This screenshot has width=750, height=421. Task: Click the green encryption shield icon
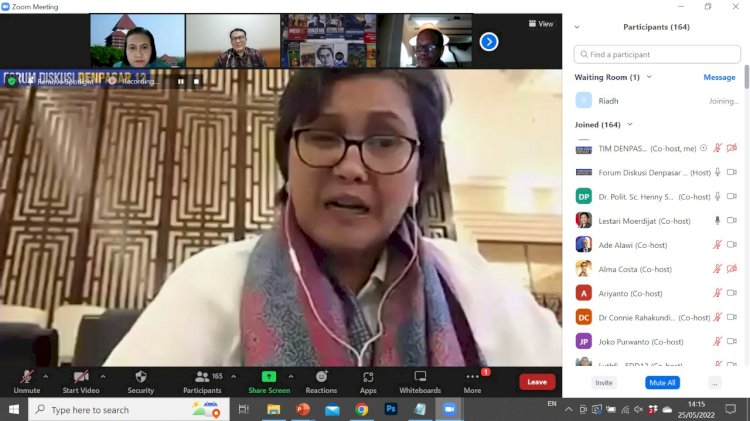pos(11,81)
